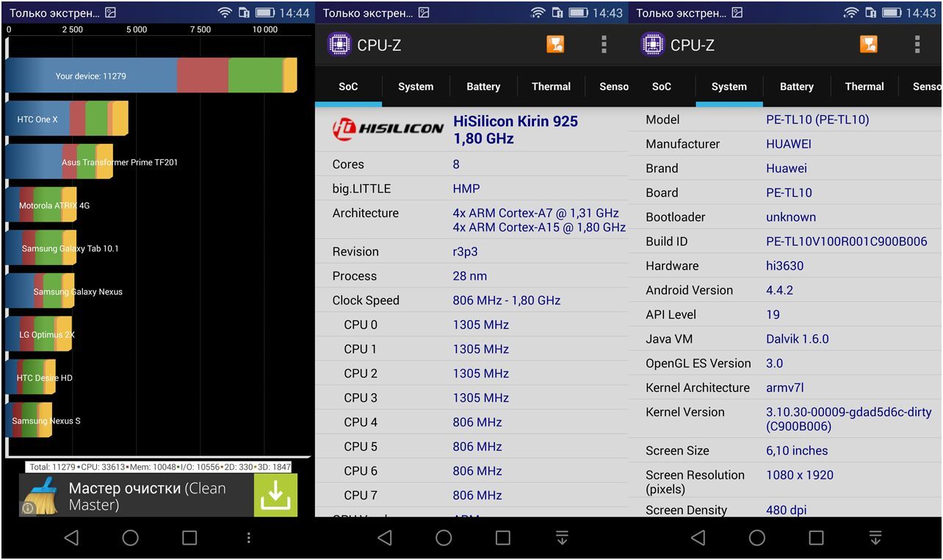Open the trophy icon on the HiSilicon SoC screen
The width and height of the screenshot is (943, 560).
tap(555, 44)
